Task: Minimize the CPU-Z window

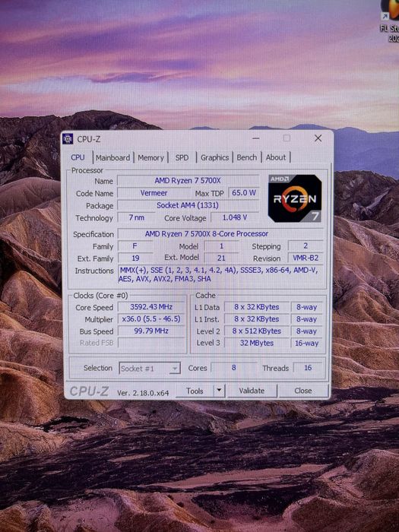Action: pos(256,138)
